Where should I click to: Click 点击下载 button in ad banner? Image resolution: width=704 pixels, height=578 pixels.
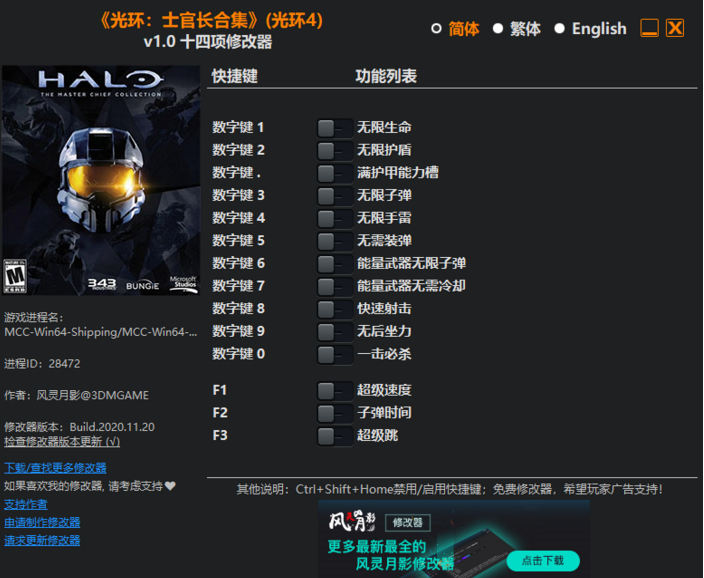tap(543, 560)
